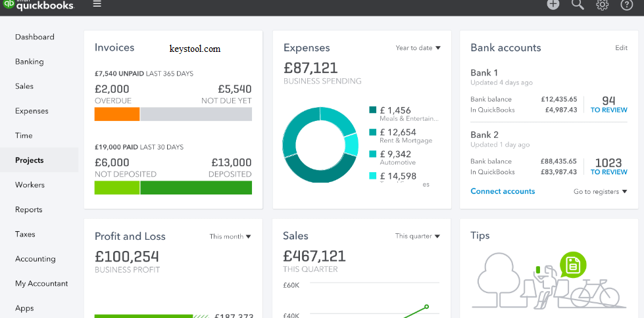The image size is (644, 318).
Task: Click the £2,000 overdue amount
Action: [x=112, y=89]
